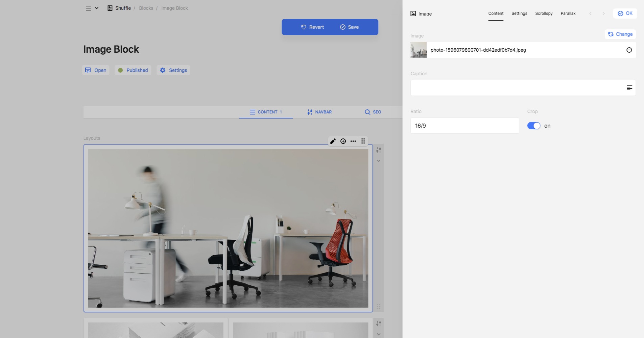The width and height of the screenshot is (644, 338).
Task: Switch to the NAVBAR tab
Action: point(319,112)
